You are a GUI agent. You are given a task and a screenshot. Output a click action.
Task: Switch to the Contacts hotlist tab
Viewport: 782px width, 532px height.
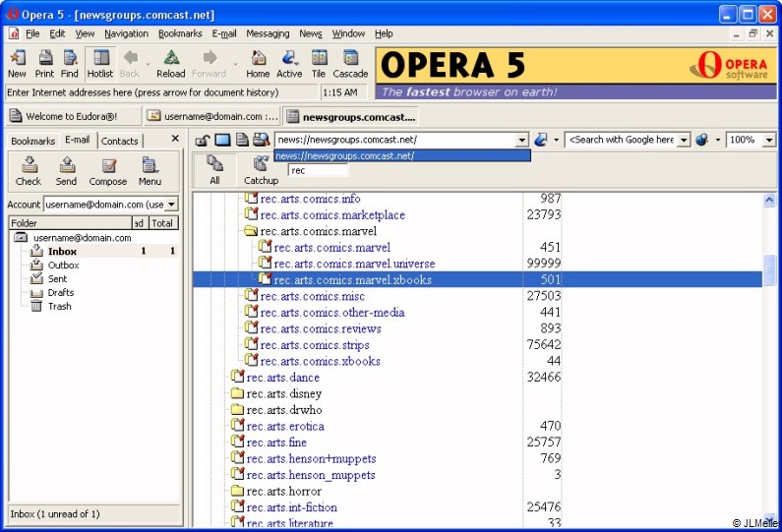point(120,141)
